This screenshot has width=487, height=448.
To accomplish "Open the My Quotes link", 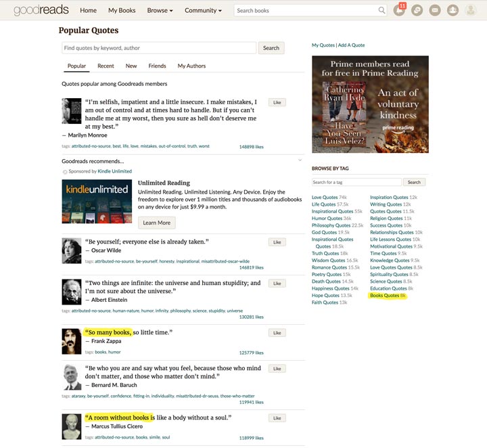I will coord(323,45).
